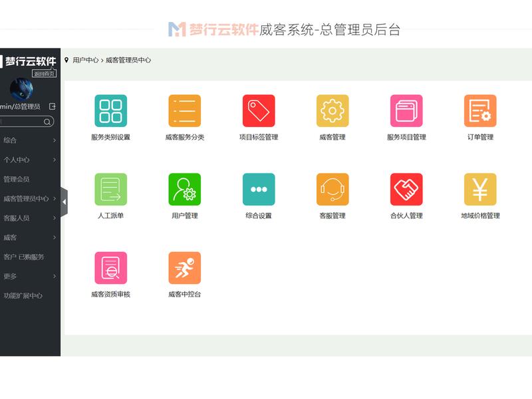This screenshot has width=532, height=399.
Task: Open 地域价格管理 yen icon
Action: tap(480, 190)
